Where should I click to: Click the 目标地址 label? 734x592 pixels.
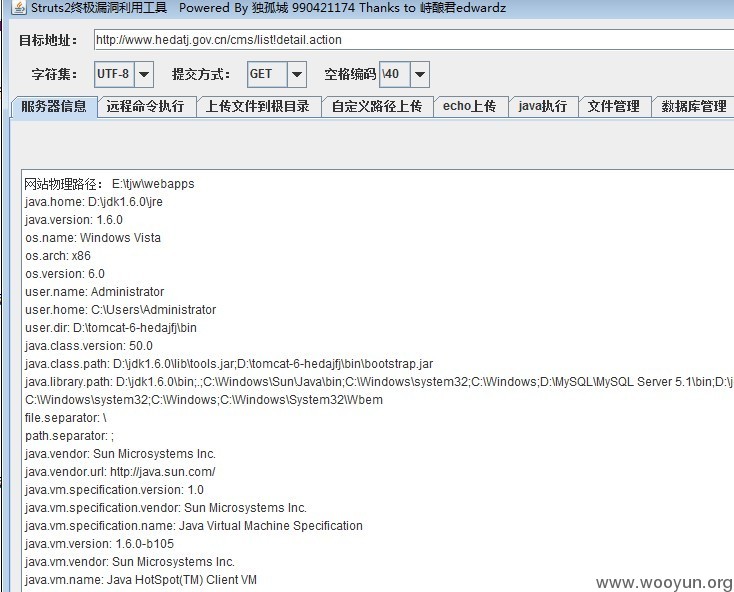48,40
